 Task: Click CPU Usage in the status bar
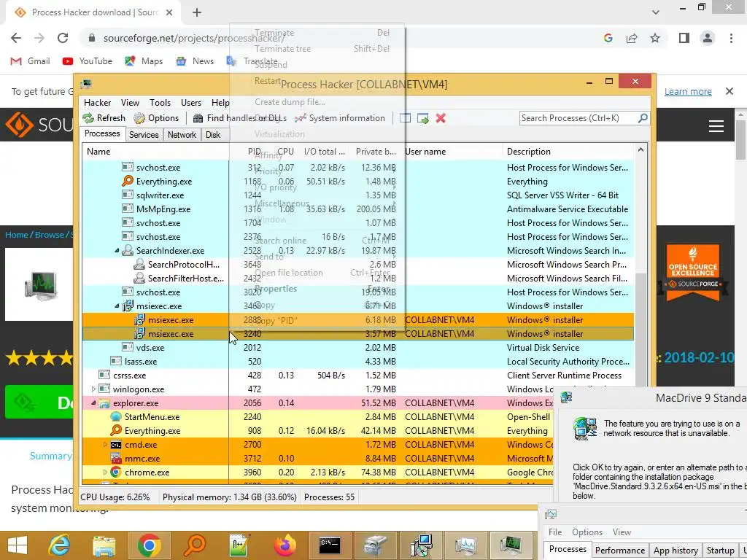click(115, 497)
